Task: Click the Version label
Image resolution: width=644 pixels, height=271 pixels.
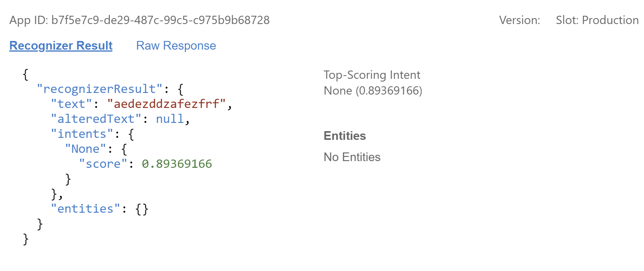Action: (x=519, y=20)
